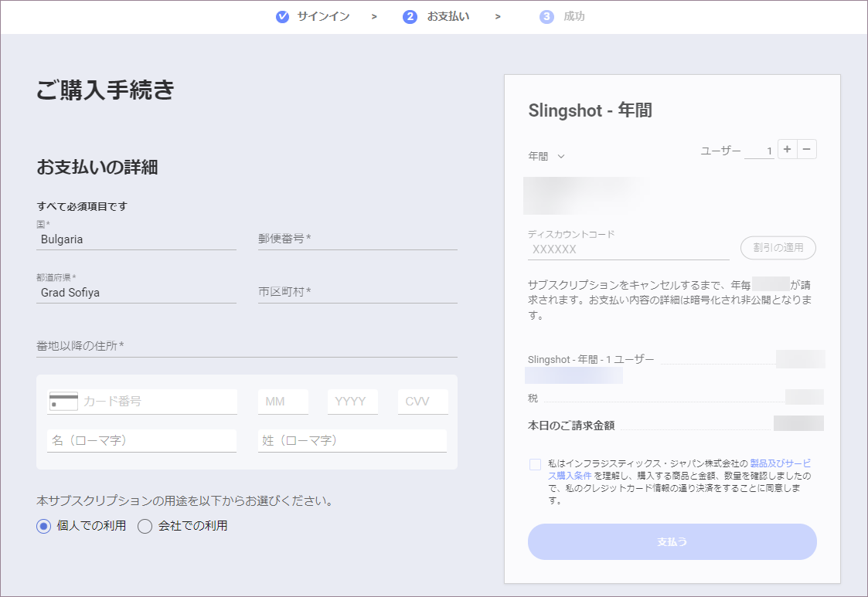
Task: Click the 割引の適用 apply discount button
Action: pos(778,248)
